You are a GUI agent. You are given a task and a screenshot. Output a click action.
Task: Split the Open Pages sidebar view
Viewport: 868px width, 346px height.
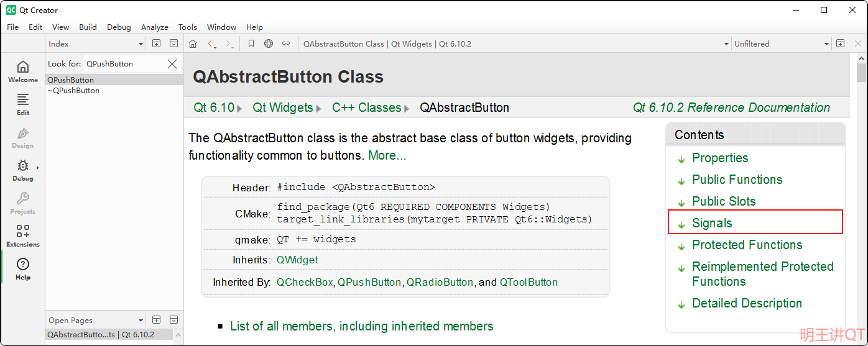[x=157, y=320]
